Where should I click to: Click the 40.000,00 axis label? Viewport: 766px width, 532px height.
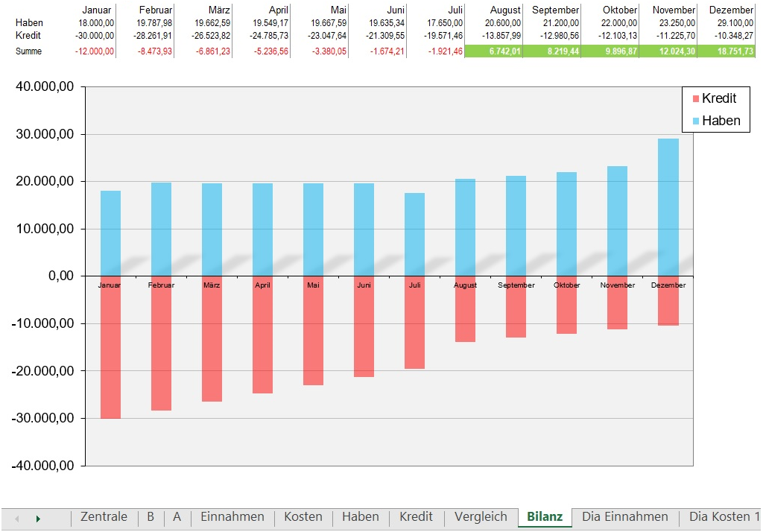pyautogui.click(x=44, y=87)
